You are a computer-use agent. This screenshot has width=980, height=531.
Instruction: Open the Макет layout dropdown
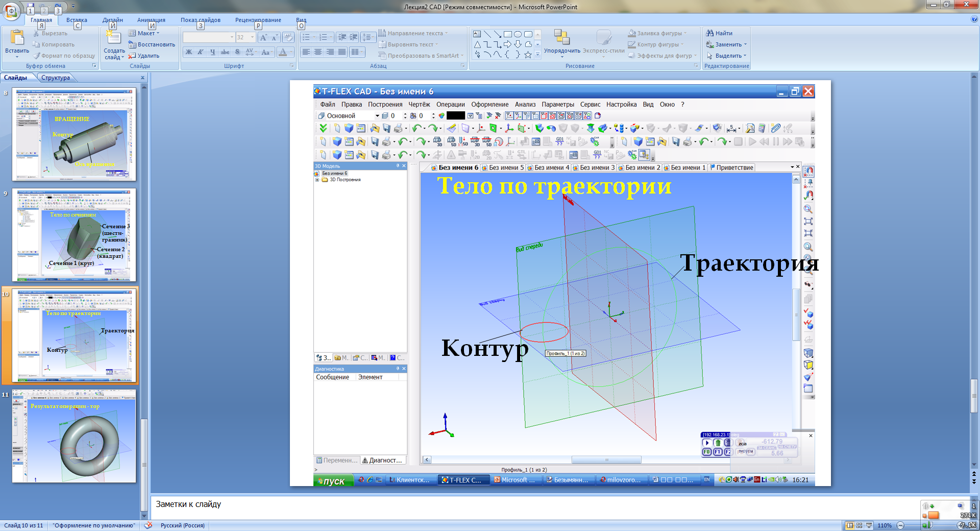point(144,33)
